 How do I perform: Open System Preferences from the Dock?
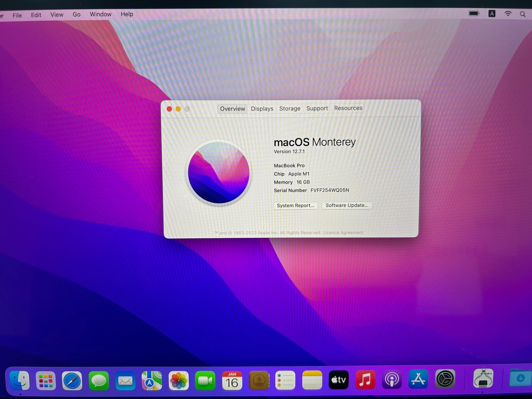445,379
